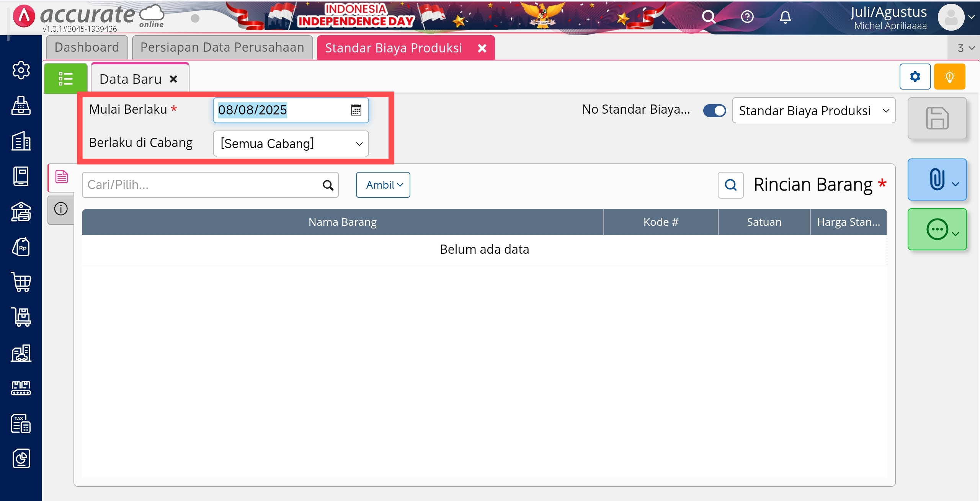Open the paperclip attachment button

point(937,180)
